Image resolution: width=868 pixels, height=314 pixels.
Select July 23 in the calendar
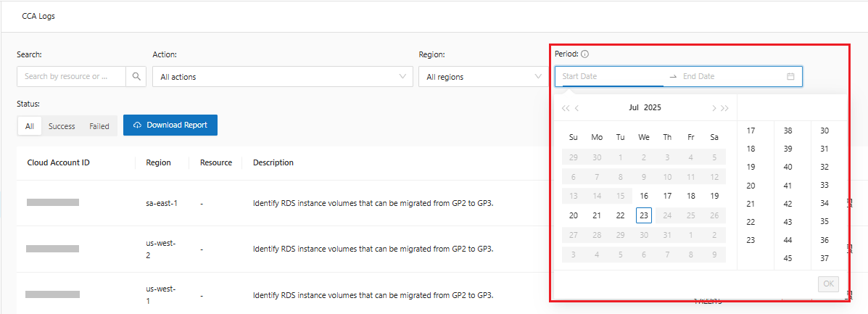coord(644,215)
